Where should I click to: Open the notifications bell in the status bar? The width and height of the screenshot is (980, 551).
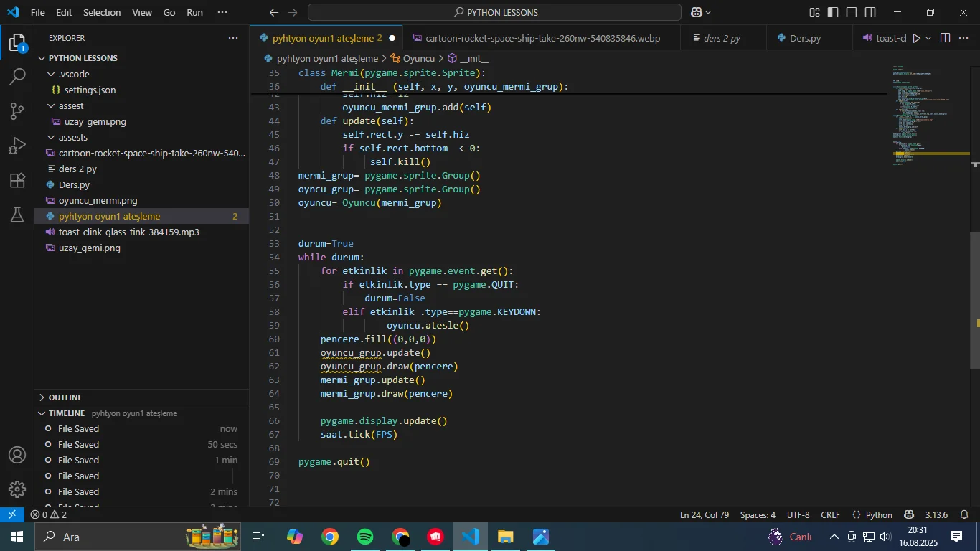(964, 514)
